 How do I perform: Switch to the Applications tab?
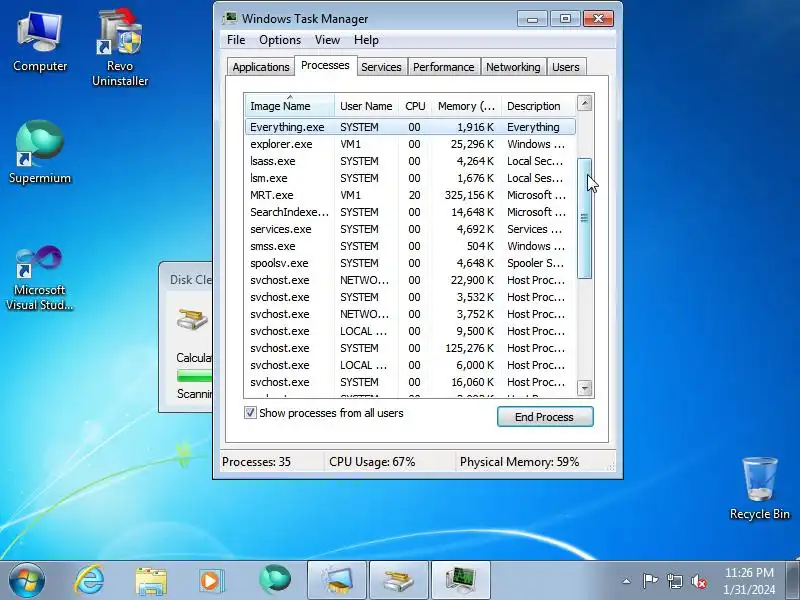[261, 67]
